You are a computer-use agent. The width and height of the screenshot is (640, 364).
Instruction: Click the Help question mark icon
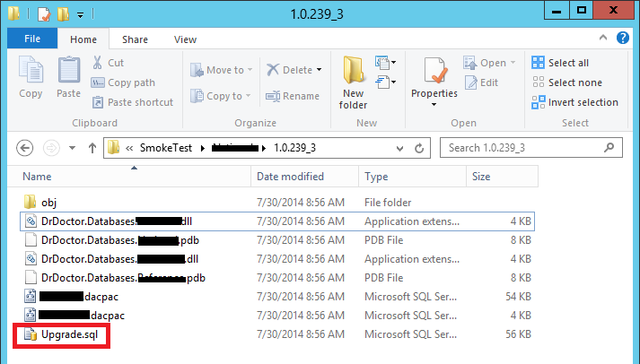624,40
